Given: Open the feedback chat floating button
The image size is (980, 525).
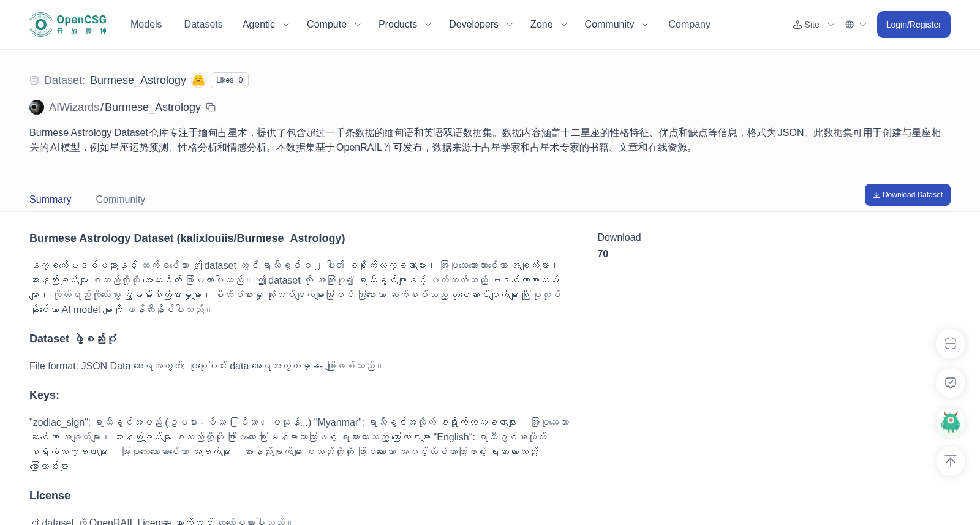Looking at the screenshot, I should 951,383.
